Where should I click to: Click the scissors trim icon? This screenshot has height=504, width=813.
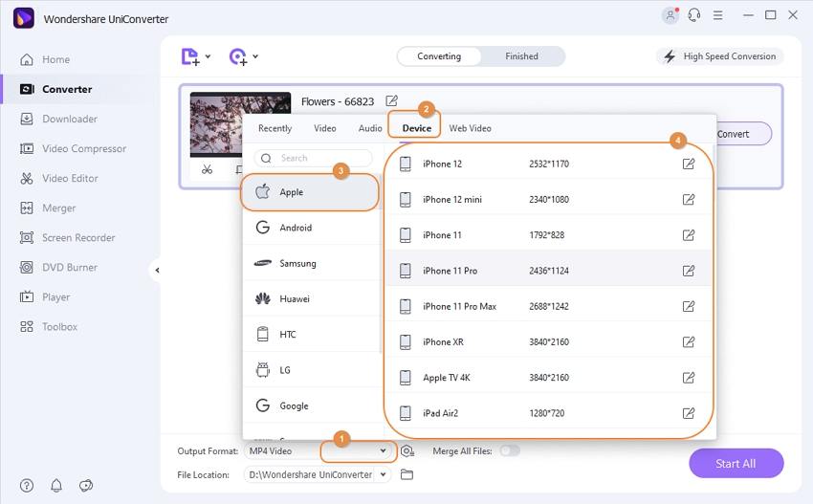point(207,169)
